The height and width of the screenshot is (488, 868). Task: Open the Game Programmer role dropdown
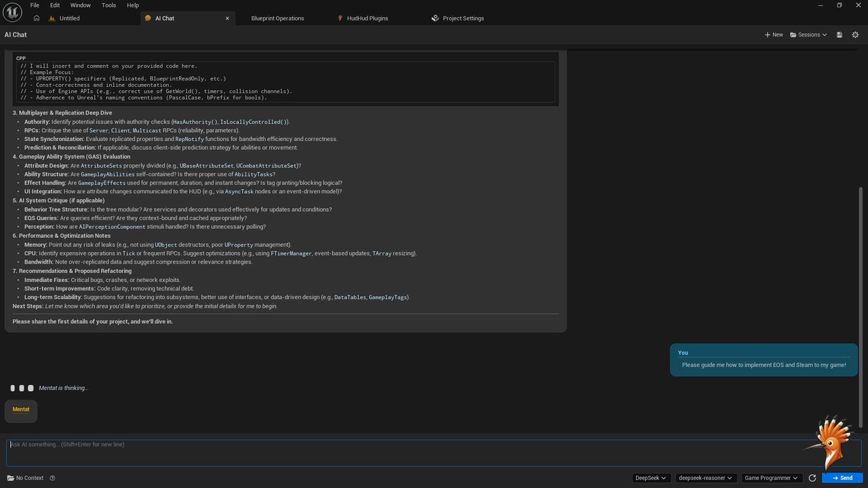(770, 478)
